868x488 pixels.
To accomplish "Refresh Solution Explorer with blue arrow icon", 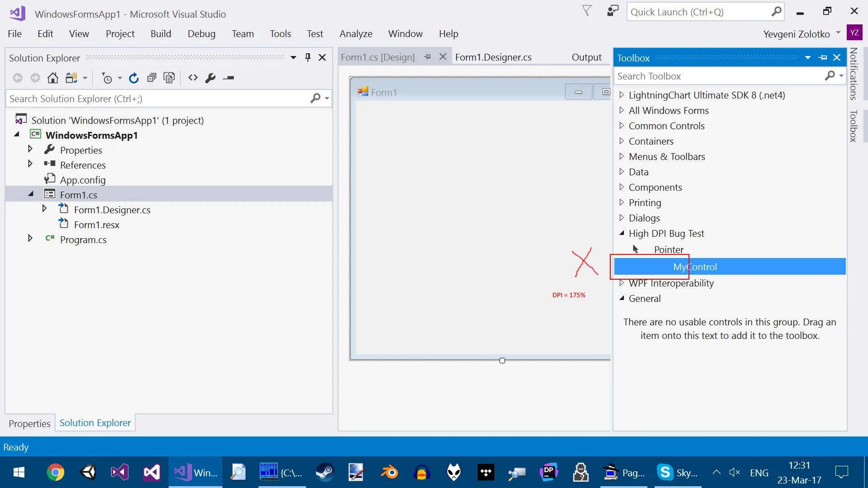I will 133,78.
